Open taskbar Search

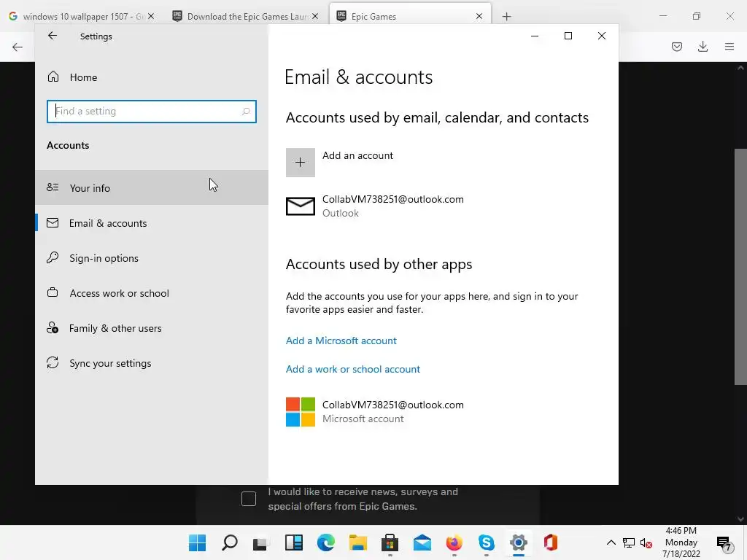pyautogui.click(x=230, y=542)
